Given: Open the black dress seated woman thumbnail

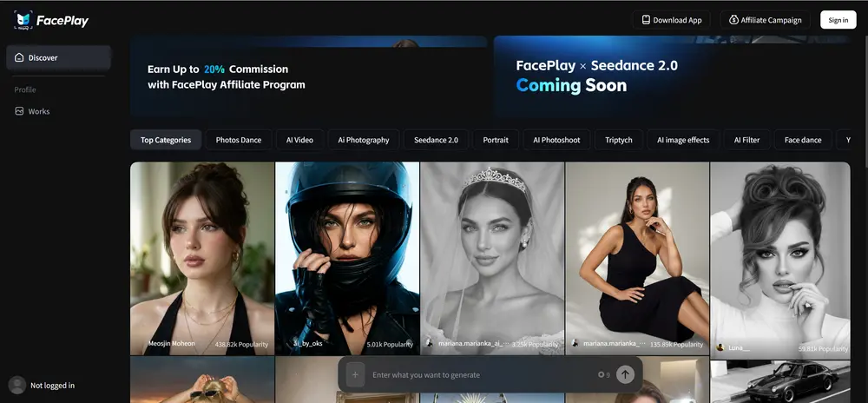Looking at the screenshot, I should pos(637,258).
